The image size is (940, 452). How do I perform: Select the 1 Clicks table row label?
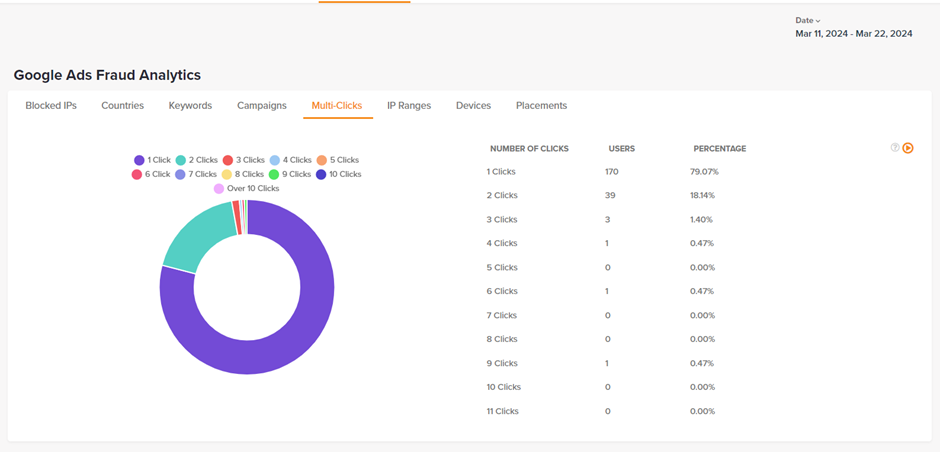coord(501,172)
